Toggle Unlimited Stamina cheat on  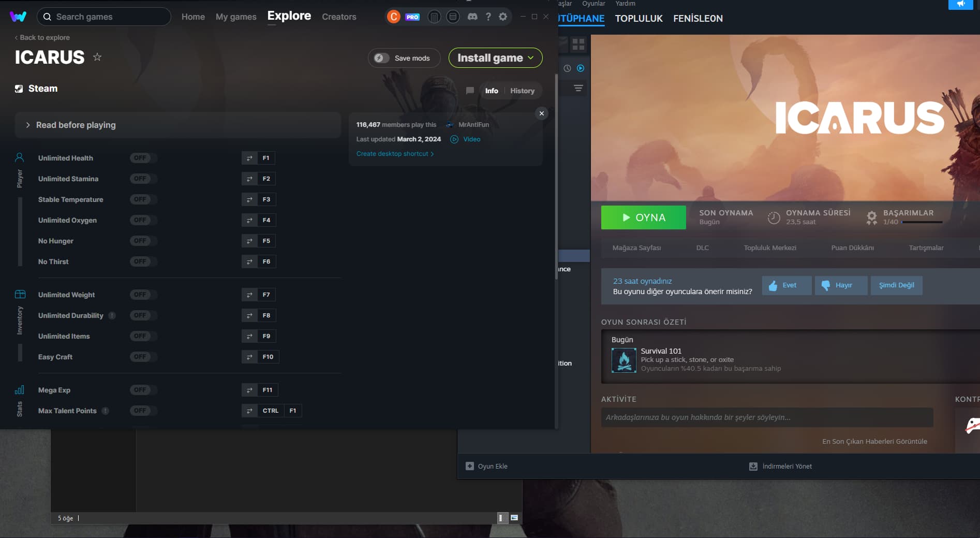(x=143, y=179)
